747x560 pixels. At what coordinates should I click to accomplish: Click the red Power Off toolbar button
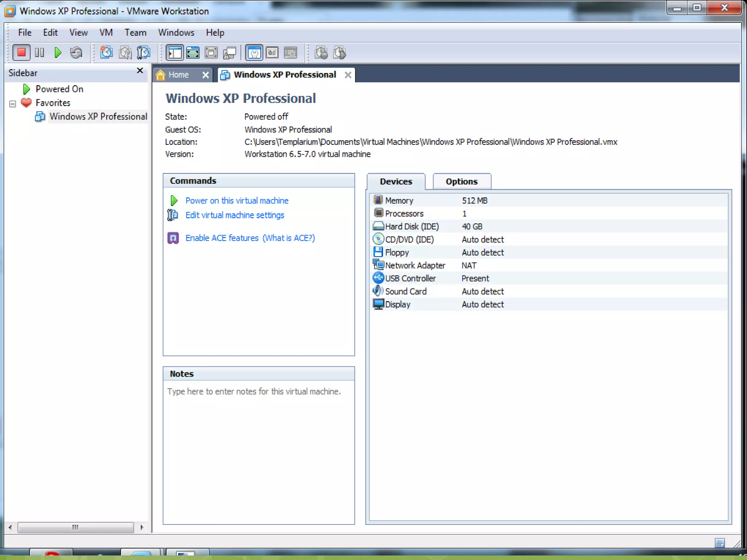coord(21,52)
